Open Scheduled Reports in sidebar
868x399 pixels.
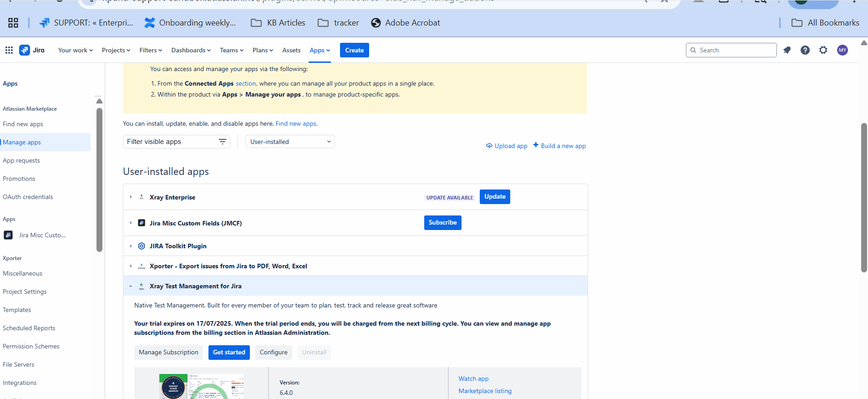(29, 328)
